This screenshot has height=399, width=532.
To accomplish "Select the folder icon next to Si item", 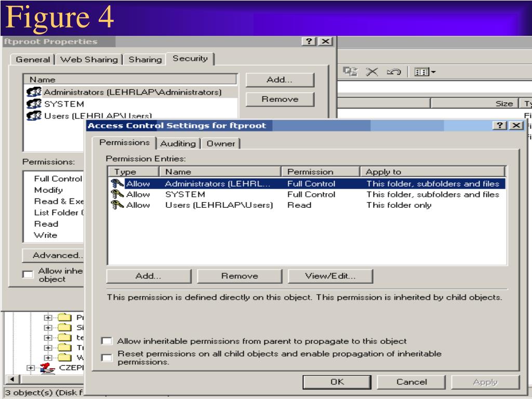I will pyautogui.click(x=64, y=327).
